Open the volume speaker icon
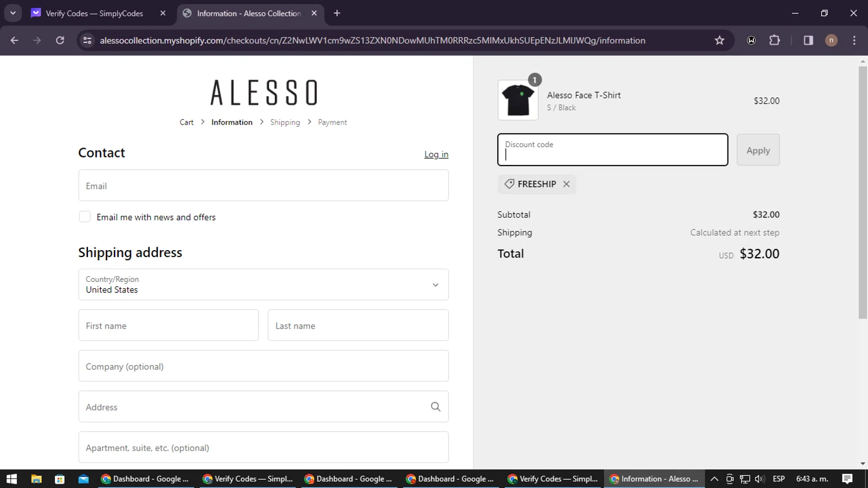This screenshot has width=868, height=488. [760, 479]
